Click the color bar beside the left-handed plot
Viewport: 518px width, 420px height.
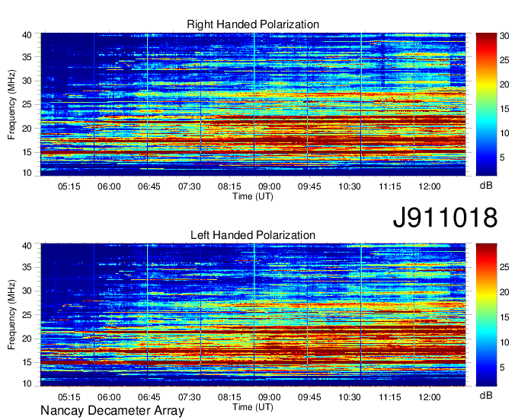(x=486, y=315)
